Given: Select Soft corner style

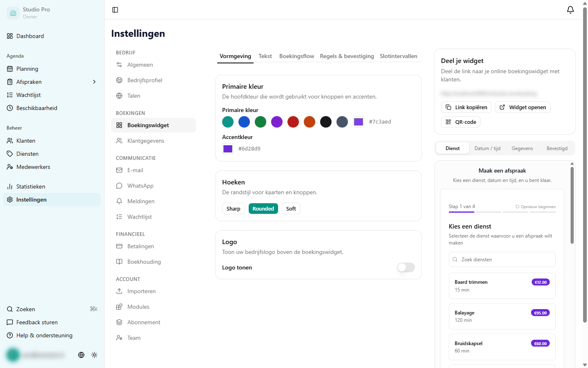Looking at the screenshot, I should pyautogui.click(x=291, y=209).
